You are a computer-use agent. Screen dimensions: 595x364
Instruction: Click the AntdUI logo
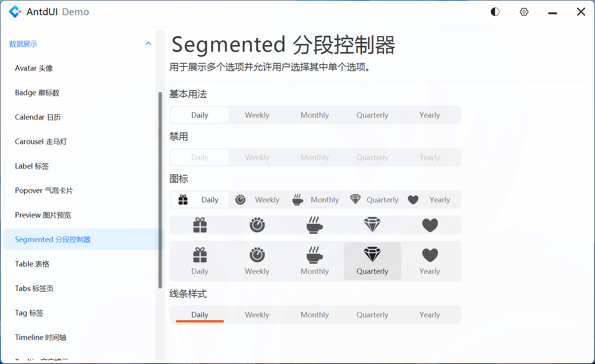click(x=15, y=11)
